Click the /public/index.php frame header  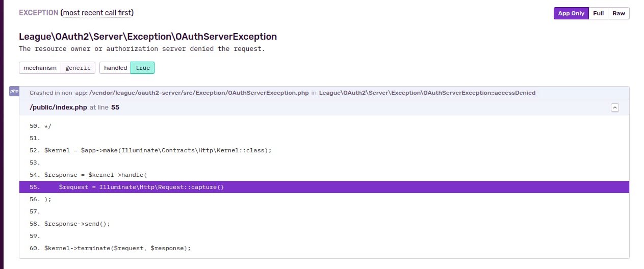click(58, 107)
